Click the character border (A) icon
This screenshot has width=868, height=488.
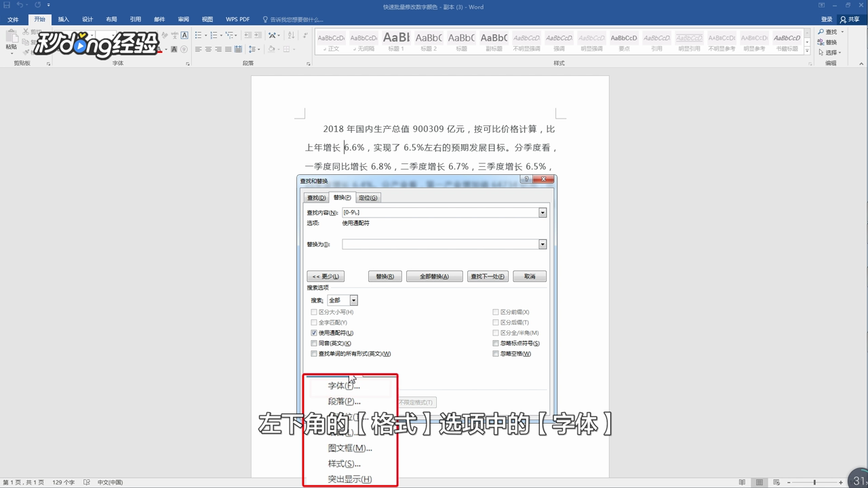click(x=184, y=35)
